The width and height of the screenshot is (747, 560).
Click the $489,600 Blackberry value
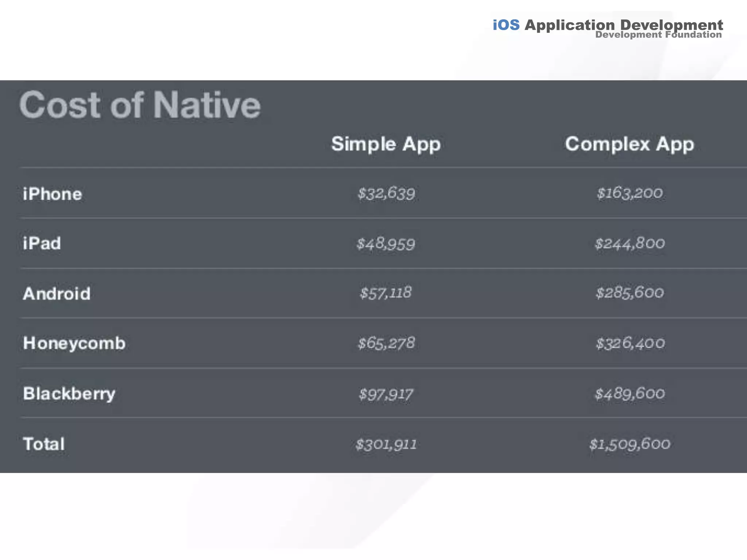pyautogui.click(x=630, y=394)
